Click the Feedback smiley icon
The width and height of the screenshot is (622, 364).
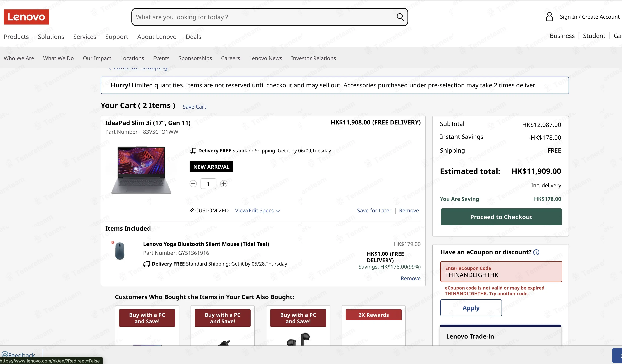click(x=5, y=354)
